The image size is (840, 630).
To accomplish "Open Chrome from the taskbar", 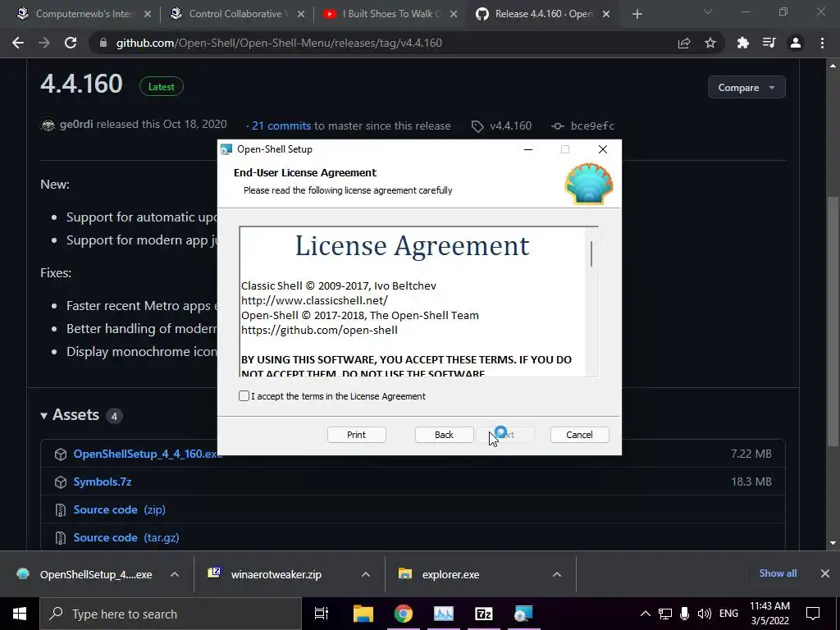I will [404, 614].
